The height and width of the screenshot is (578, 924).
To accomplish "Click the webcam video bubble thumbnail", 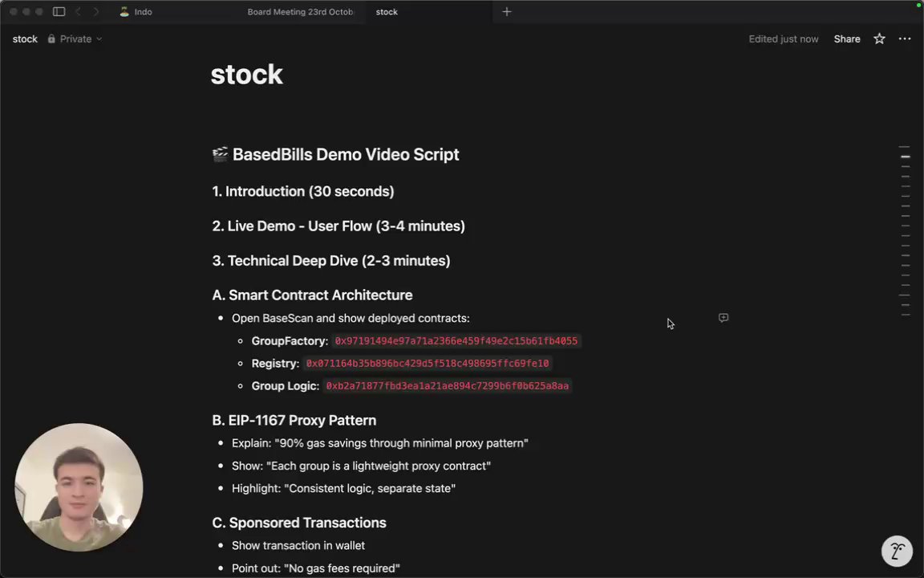I will [x=79, y=487].
